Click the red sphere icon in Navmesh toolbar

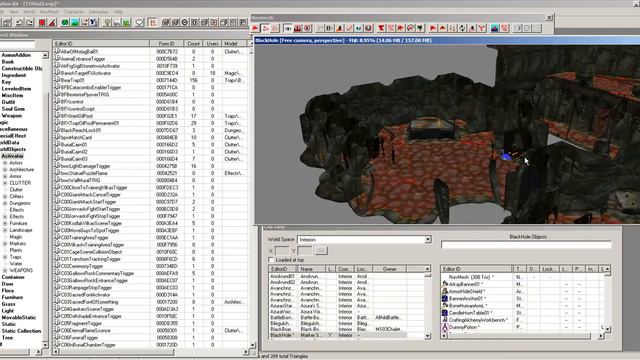tap(368, 28)
